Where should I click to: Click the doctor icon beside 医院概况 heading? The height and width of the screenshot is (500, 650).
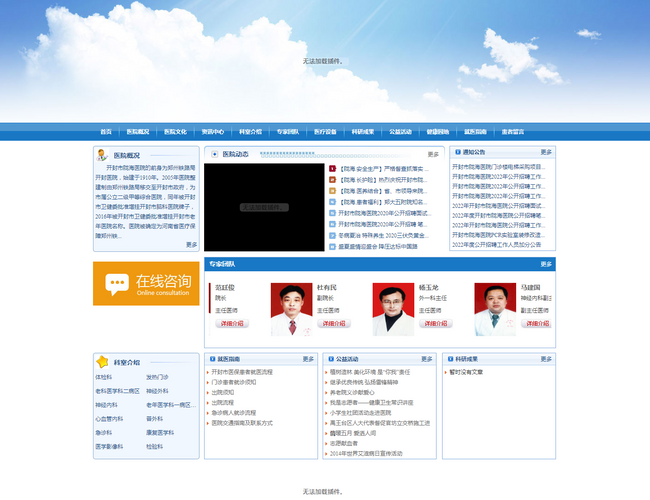pos(102,155)
